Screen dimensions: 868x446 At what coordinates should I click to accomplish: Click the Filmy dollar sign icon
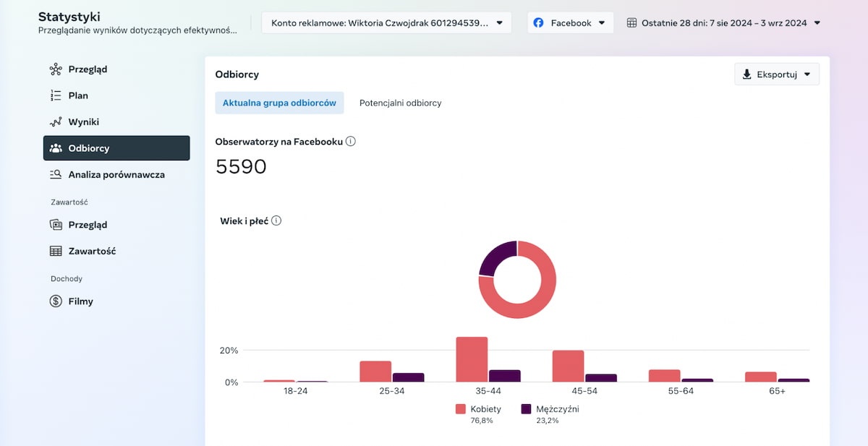(x=56, y=301)
